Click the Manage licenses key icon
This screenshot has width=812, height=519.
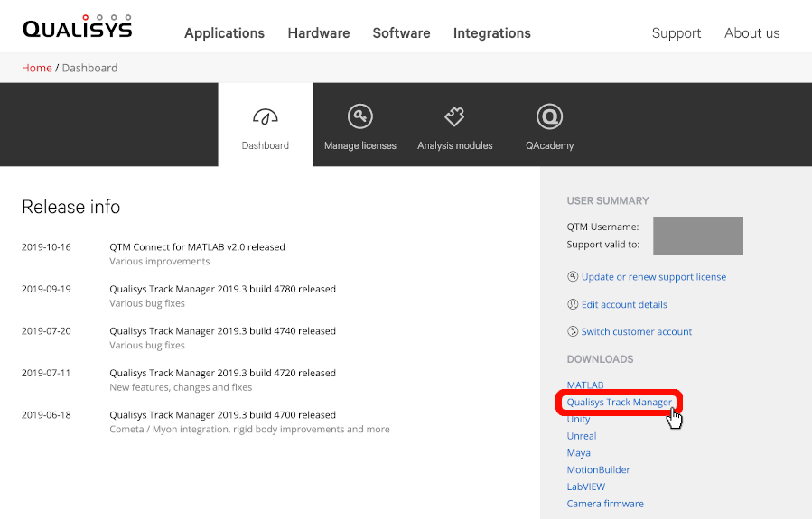tap(359, 116)
